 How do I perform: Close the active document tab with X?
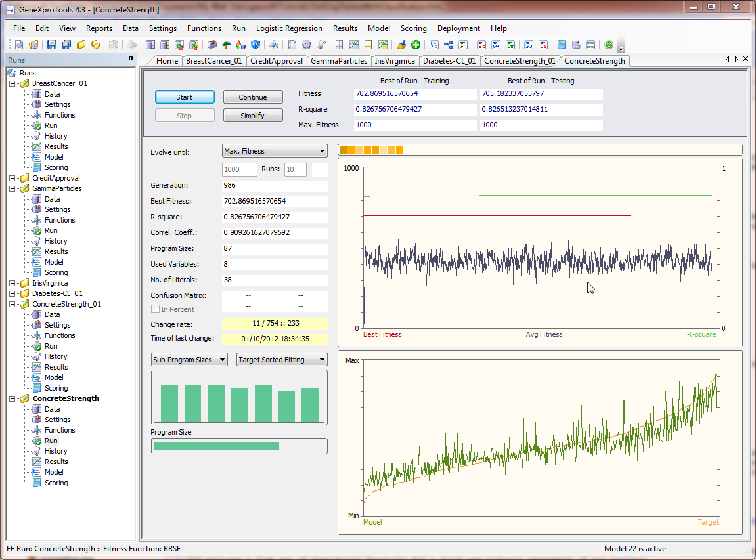pos(745,59)
